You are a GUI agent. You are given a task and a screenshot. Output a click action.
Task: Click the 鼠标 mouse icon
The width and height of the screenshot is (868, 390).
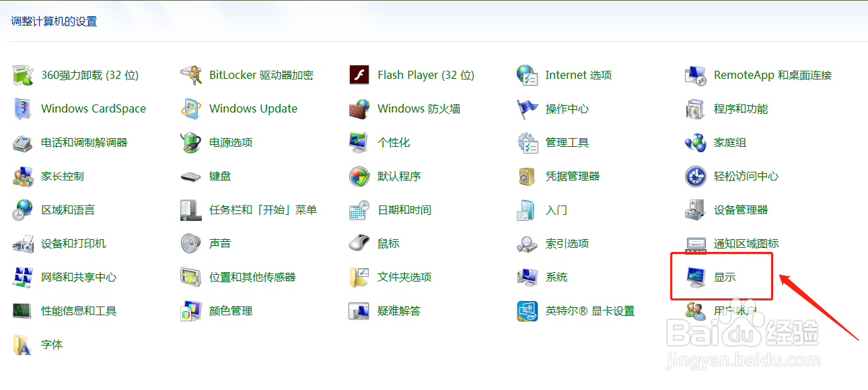pos(359,244)
